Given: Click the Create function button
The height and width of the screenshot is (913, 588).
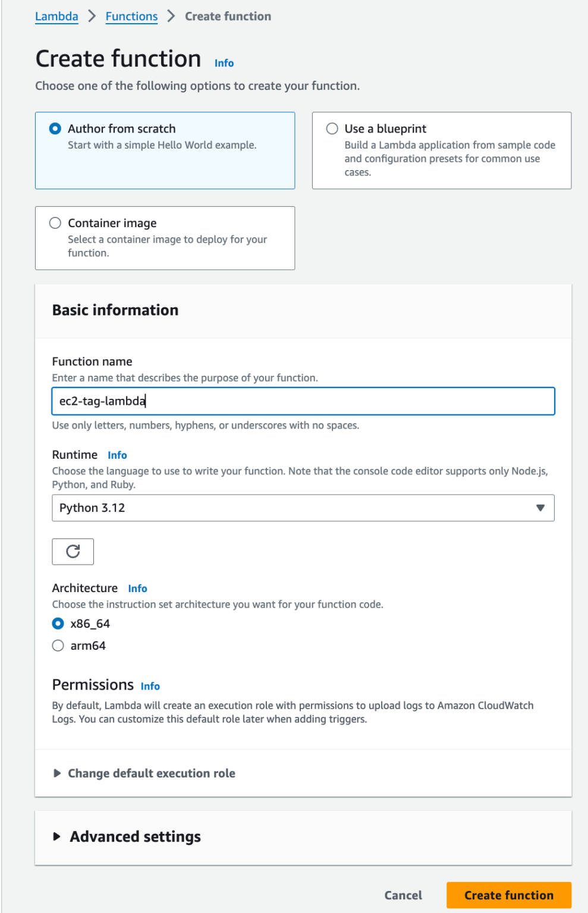Looking at the screenshot, I should point(508,895).
